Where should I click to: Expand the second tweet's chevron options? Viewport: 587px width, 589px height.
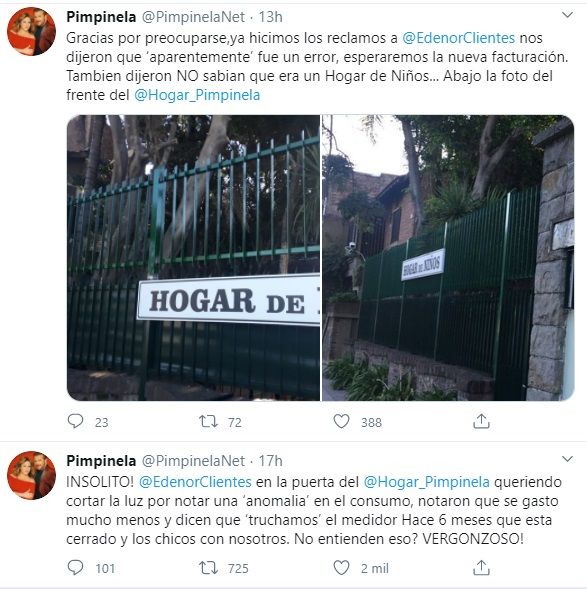tap(567, 459)
